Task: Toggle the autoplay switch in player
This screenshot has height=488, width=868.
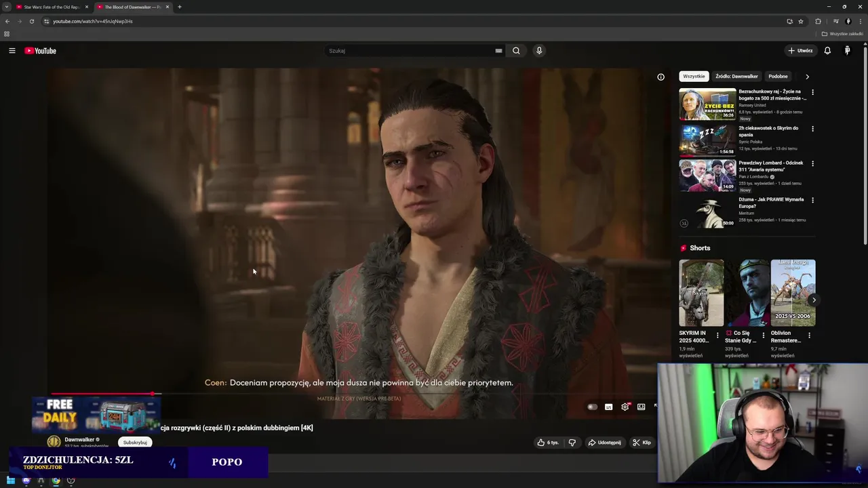Action: pos(592,407)
